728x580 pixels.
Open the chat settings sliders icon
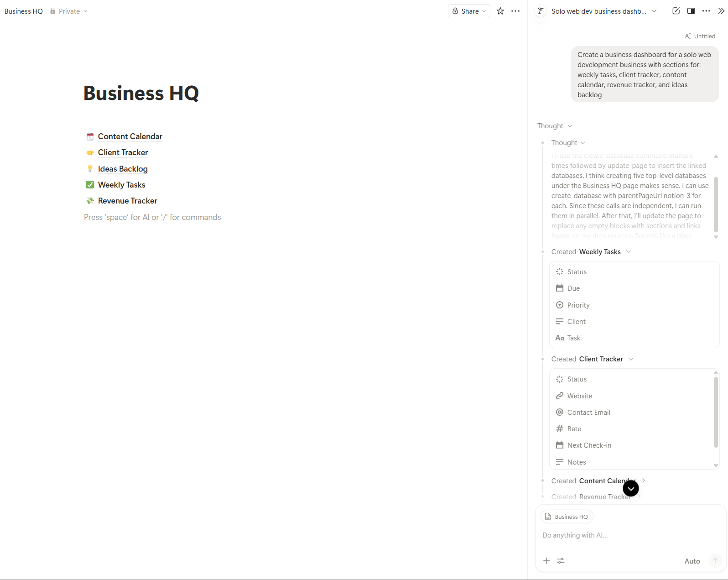pyautogui.click(x=561, y=561)
